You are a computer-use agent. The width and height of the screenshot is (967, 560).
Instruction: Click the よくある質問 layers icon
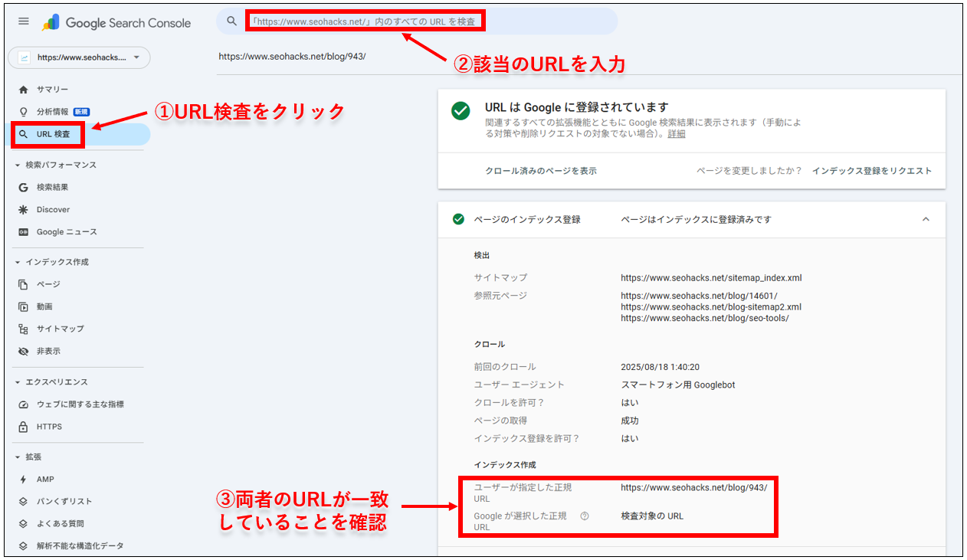tap(23, 523)
